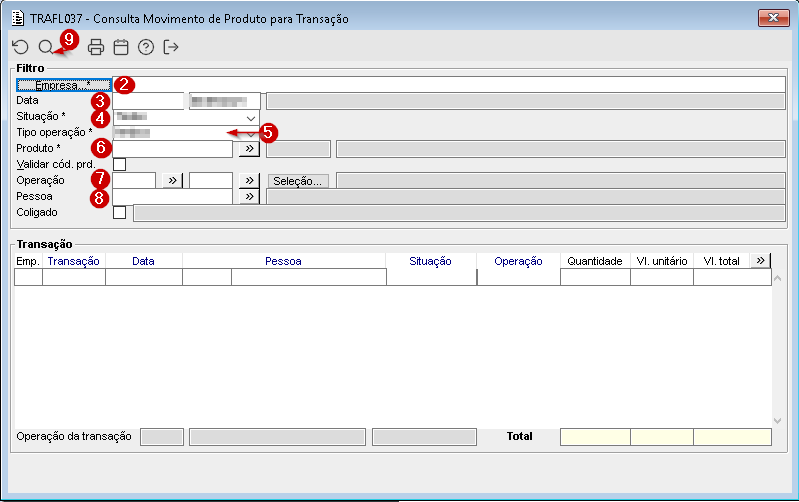Screen dimensions: 799x502
Task: Click the grid columns expand arrow button
Action: click(x=760, y=261)
